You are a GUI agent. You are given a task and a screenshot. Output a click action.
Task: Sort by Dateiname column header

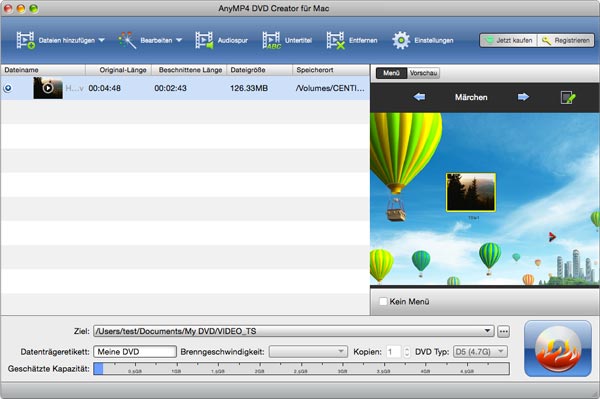point(43,70)
